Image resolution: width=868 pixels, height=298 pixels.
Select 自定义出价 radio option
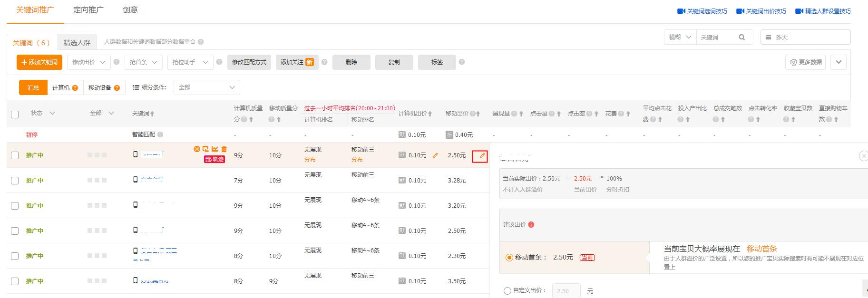[x=507, y=290]
